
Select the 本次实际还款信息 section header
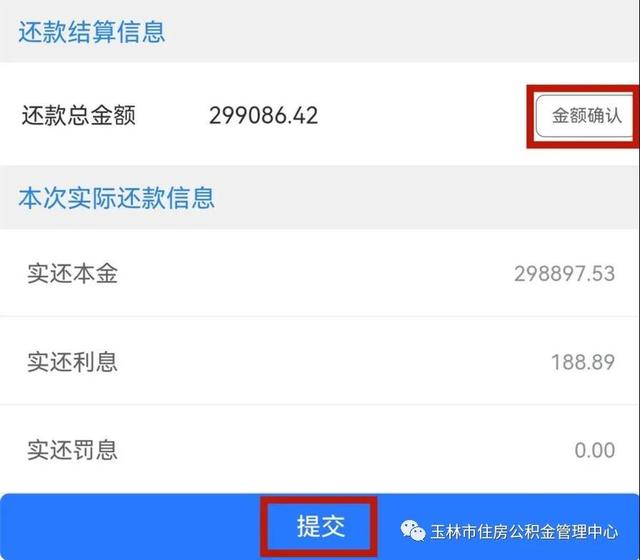point(117,198)
